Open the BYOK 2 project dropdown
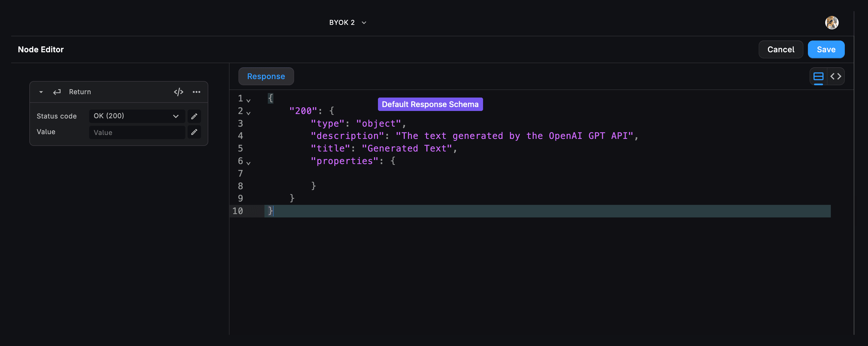Screen dimensions: 868x346 tap(347, 22)
